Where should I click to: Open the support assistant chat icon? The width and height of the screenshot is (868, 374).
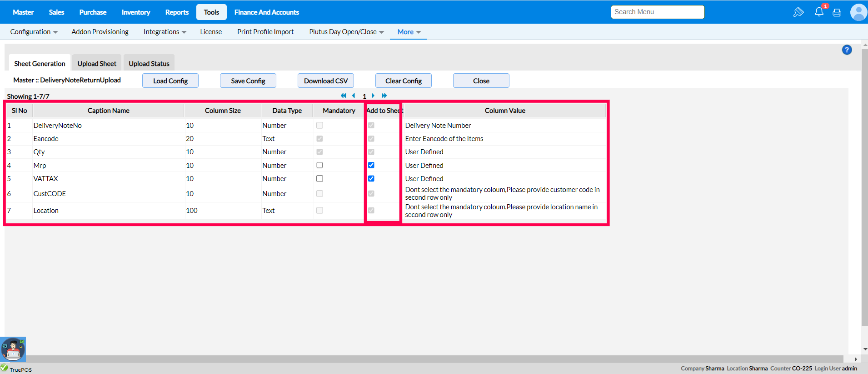13,349
